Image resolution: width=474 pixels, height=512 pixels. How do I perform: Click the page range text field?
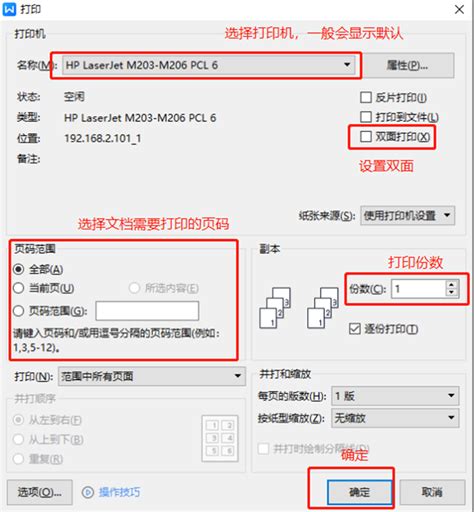pos(147,311)
